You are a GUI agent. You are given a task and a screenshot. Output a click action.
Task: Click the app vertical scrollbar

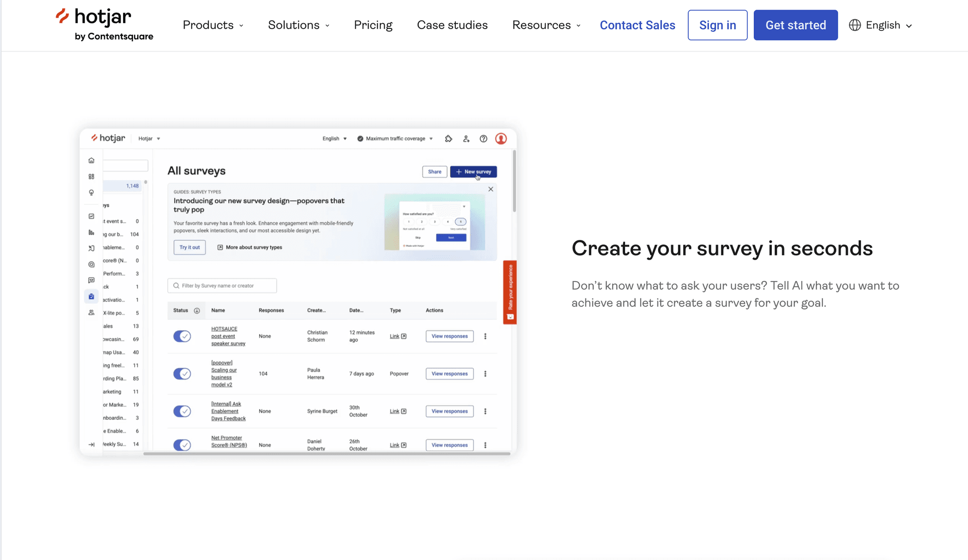click(514, 180)
